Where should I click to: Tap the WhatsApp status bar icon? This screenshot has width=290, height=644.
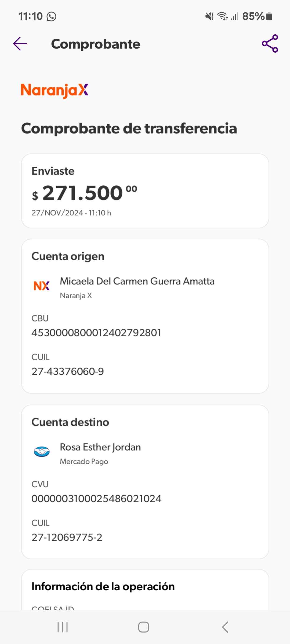click(x=51, y=17)
